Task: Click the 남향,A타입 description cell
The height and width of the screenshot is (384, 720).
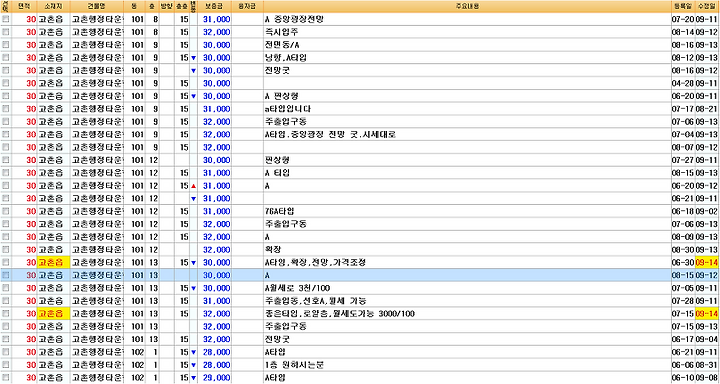Action: click(x=467, y=58)
